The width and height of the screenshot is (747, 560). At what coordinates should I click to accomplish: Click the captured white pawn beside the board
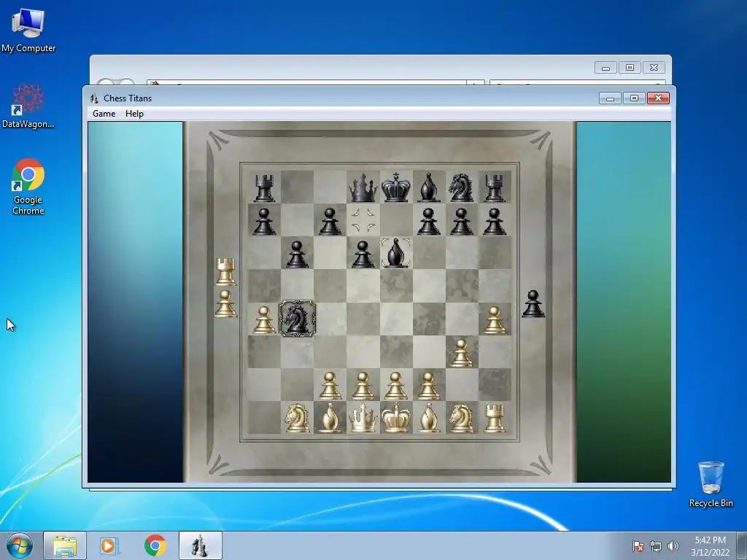[x=225, y=304]
